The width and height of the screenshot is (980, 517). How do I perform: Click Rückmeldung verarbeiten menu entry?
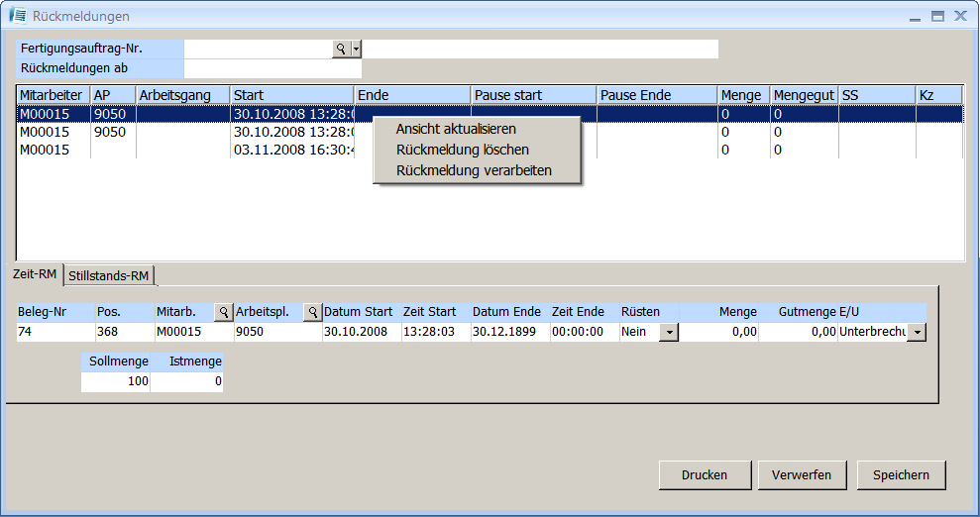474,170
